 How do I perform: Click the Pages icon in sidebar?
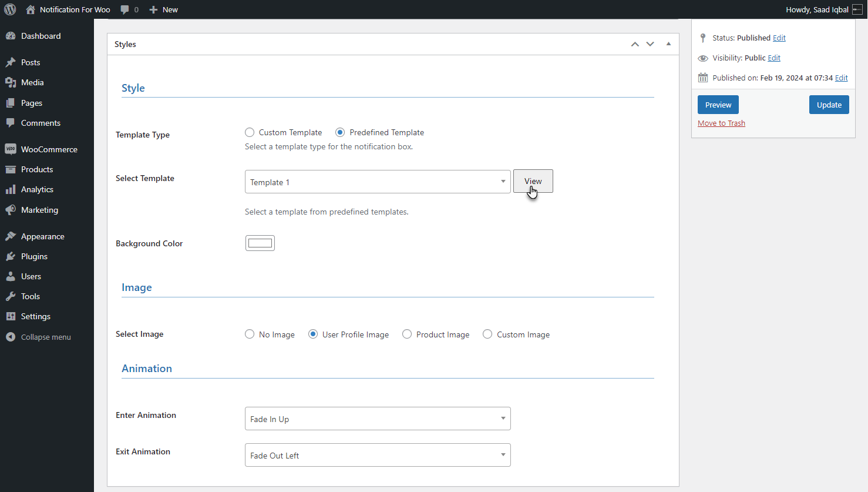click(x=11, y=103)
